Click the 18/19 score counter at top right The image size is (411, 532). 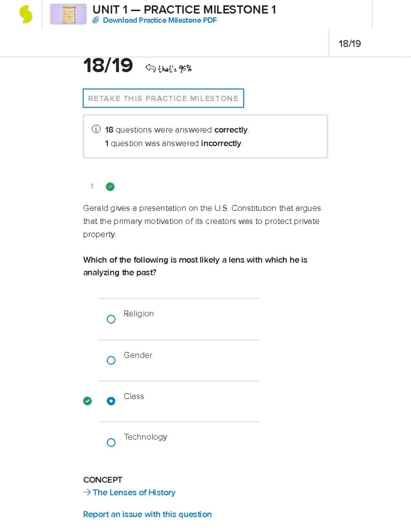(349, 44)
